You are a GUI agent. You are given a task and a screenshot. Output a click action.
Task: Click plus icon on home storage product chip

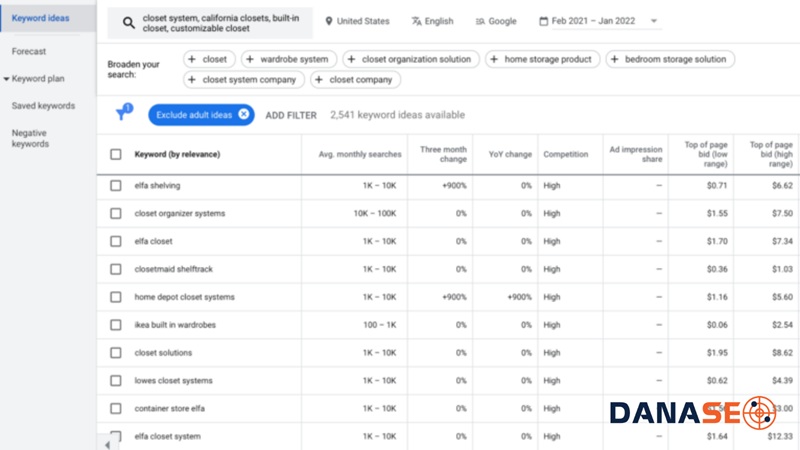point(493,59)
